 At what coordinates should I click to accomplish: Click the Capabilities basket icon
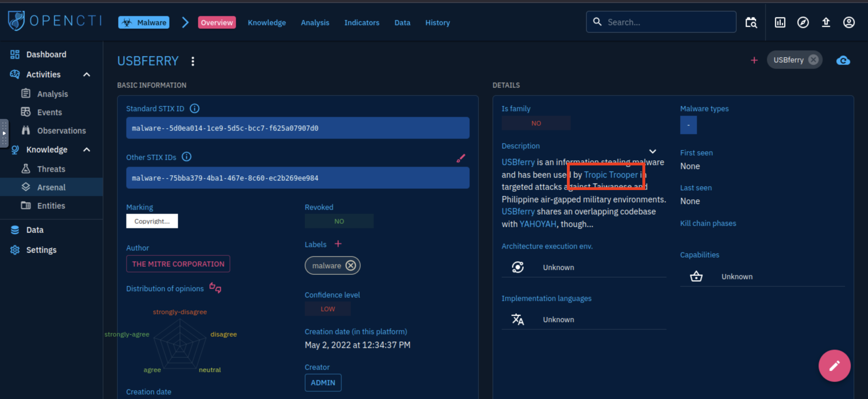pos(696,276)
